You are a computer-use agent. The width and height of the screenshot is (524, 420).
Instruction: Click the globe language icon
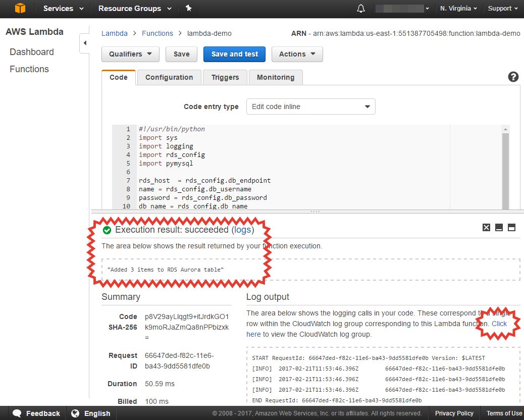click(75, 413)
